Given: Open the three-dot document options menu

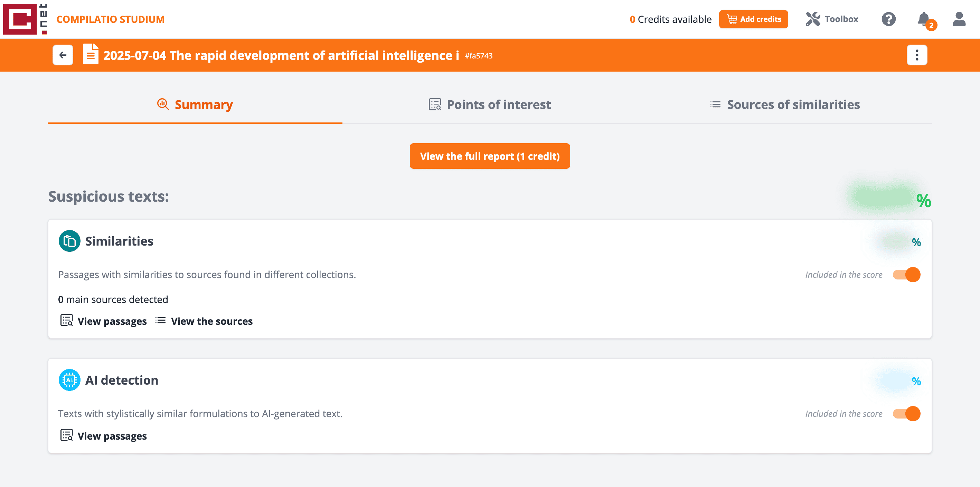Looking at the screenshot, I should tap(917, 55).
